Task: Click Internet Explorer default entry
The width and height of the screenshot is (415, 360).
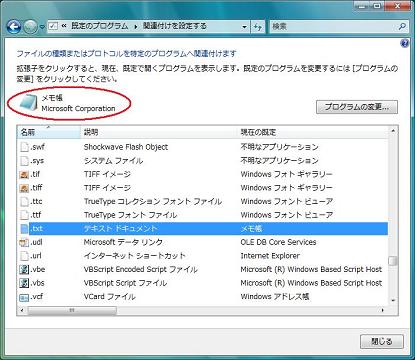Action: point(270,256)
